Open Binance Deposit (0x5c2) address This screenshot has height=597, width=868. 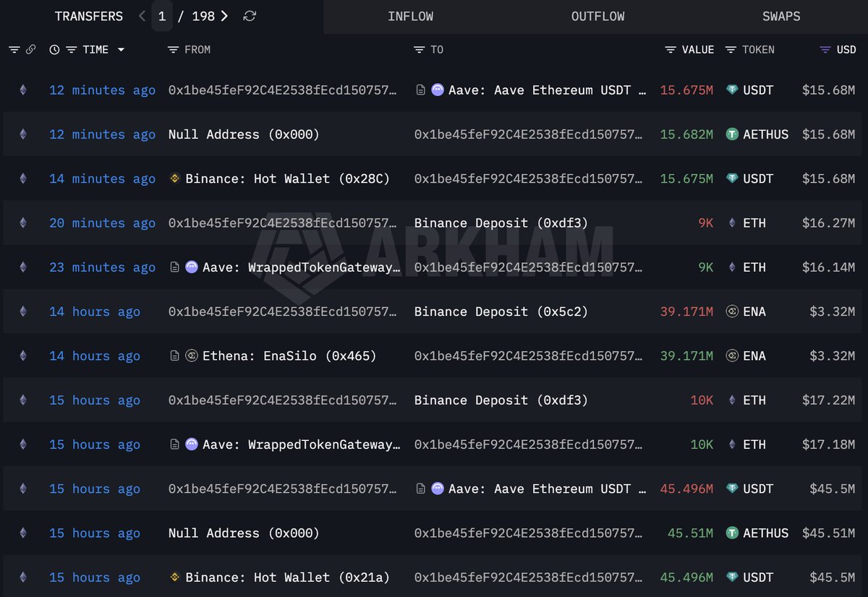point(501,312)
